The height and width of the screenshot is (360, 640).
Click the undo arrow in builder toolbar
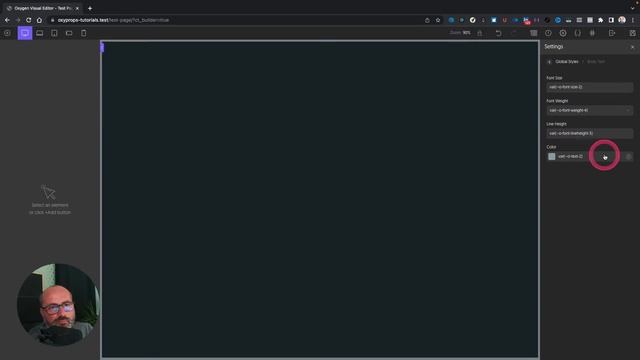tap(498, 33)
